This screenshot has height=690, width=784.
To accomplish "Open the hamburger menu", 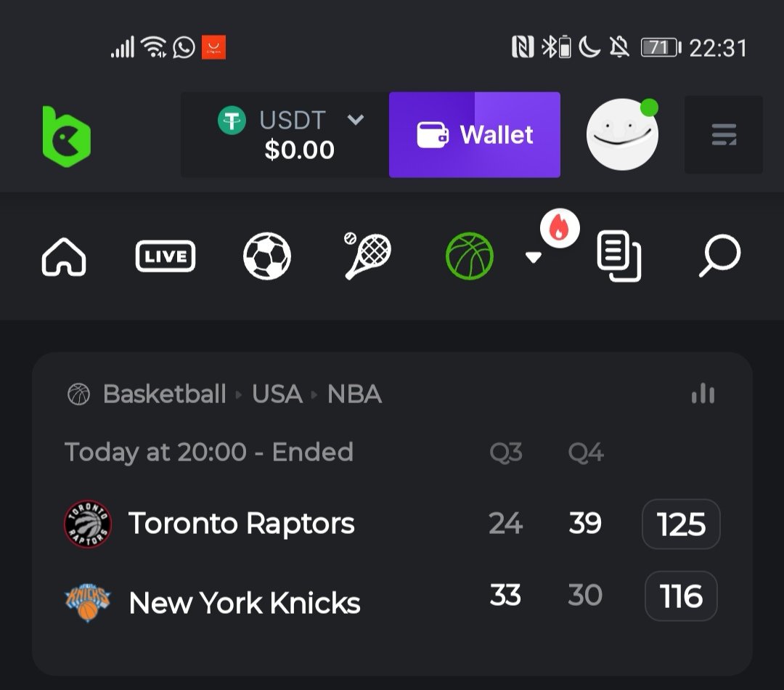I will point(723,135).
